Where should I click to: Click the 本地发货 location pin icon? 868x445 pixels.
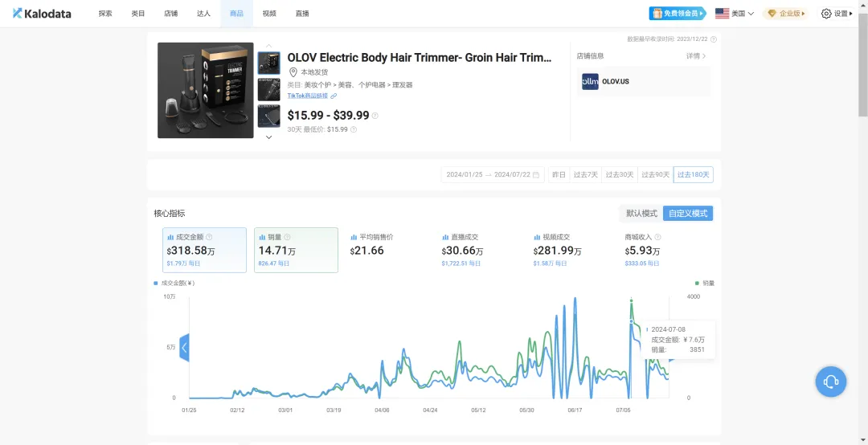tap(293, 72)
